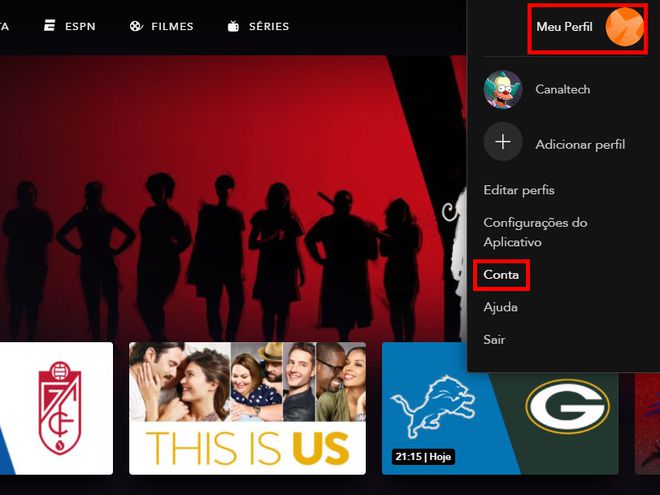Open Ajuda from the menu
Viewport: 660px width, 495px height.
500,307
